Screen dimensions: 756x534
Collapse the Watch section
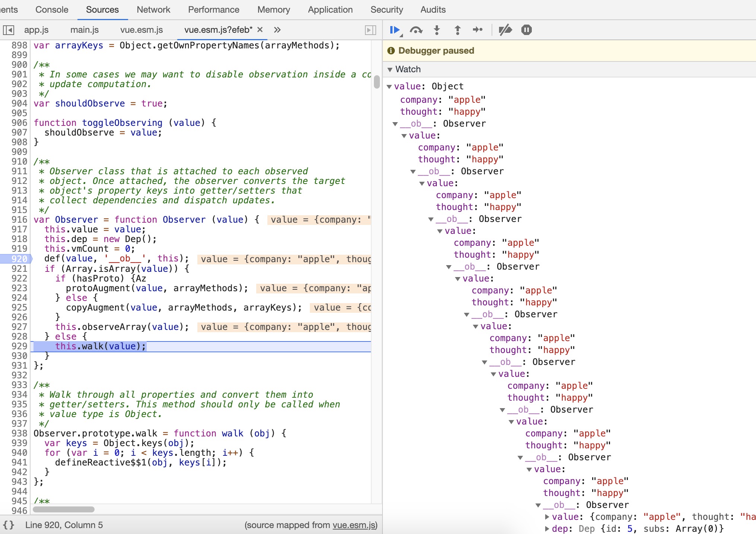390,70
